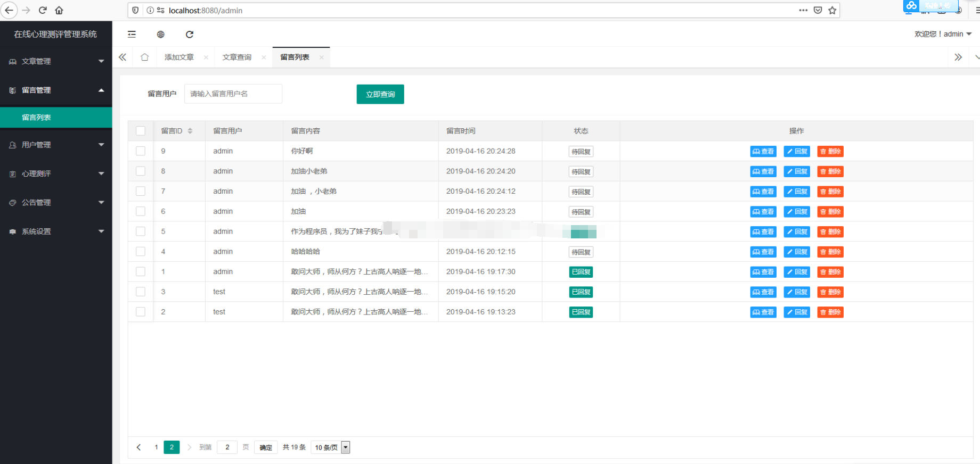This screenshot has width=980, height=464.
Task: Check the row for message ID 9
Action: 141,151
